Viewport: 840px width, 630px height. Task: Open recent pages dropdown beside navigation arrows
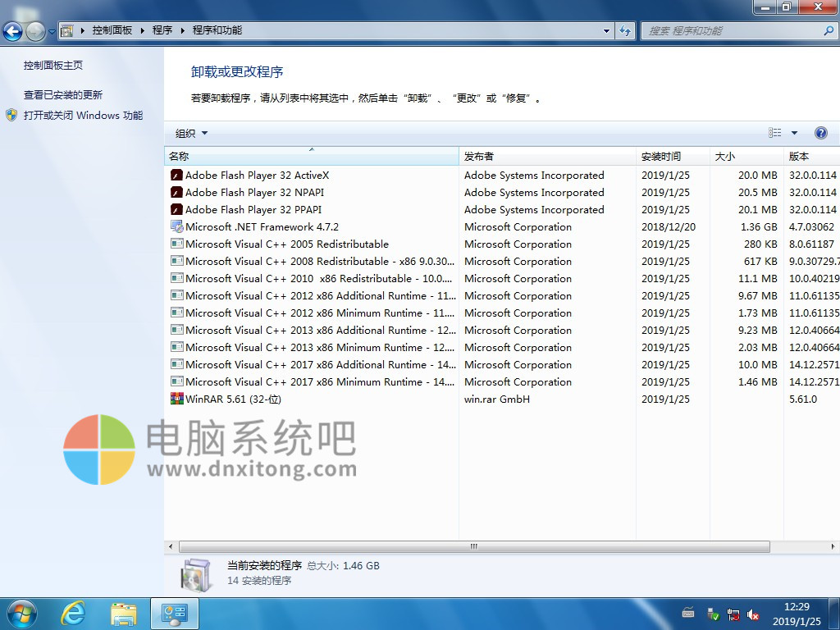pos(52,32)
